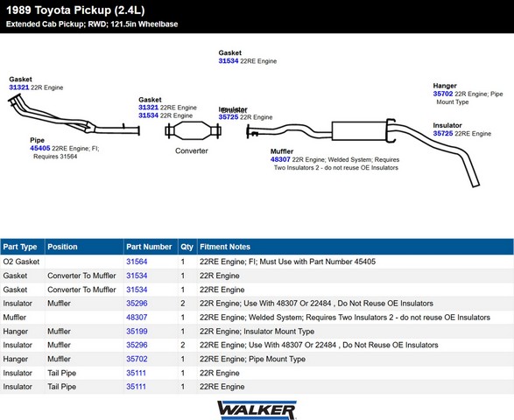Viewport: 514px width, 420px height.
Task: Click the Muffler cell in the 48307 row
Action: coord(14,317)
